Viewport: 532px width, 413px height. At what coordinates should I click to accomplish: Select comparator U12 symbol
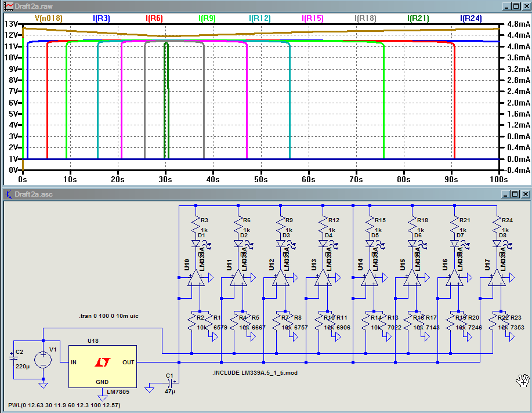pos(281,278)
